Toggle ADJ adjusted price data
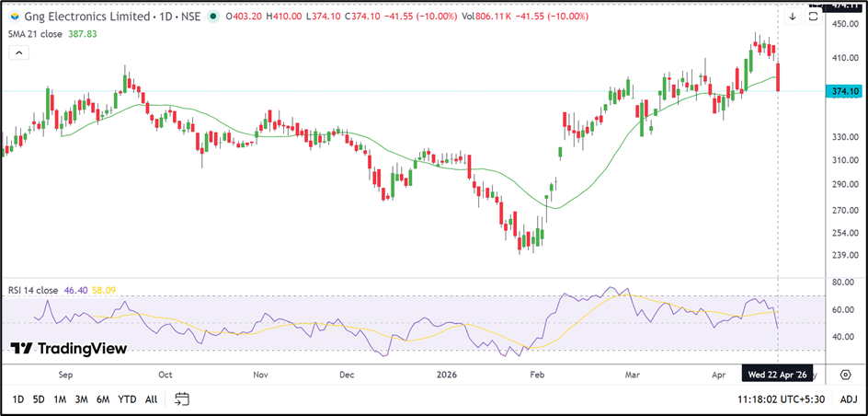The image size is (868, 416). (x=849, y=399)
